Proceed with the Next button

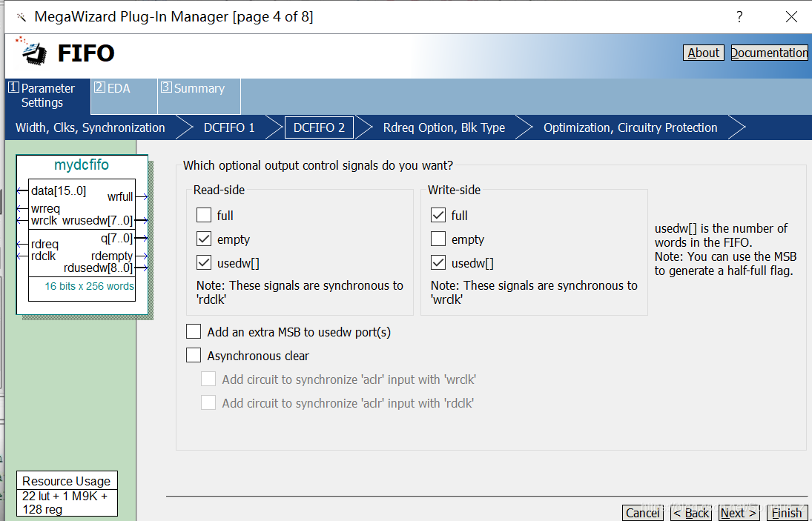coord(739,513)
